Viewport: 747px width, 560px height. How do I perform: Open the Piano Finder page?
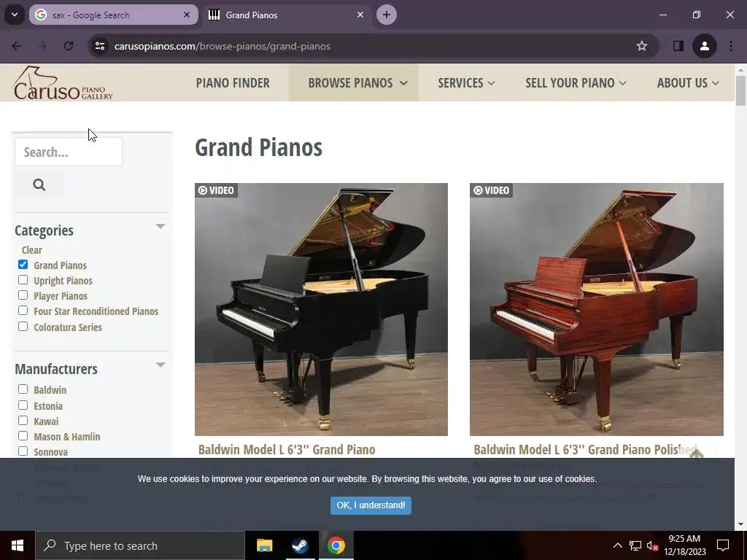[233, 83]
